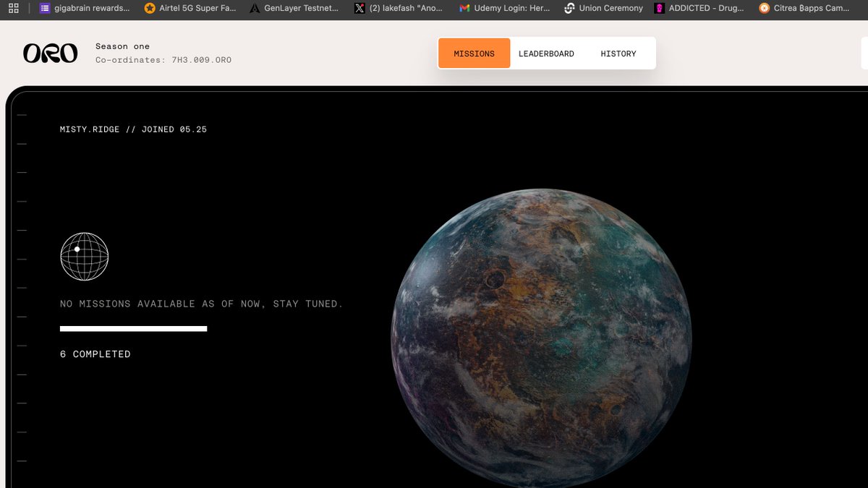Click the X logo favicon
Viewport: 868px width, 488px height.
coord(359,8)
